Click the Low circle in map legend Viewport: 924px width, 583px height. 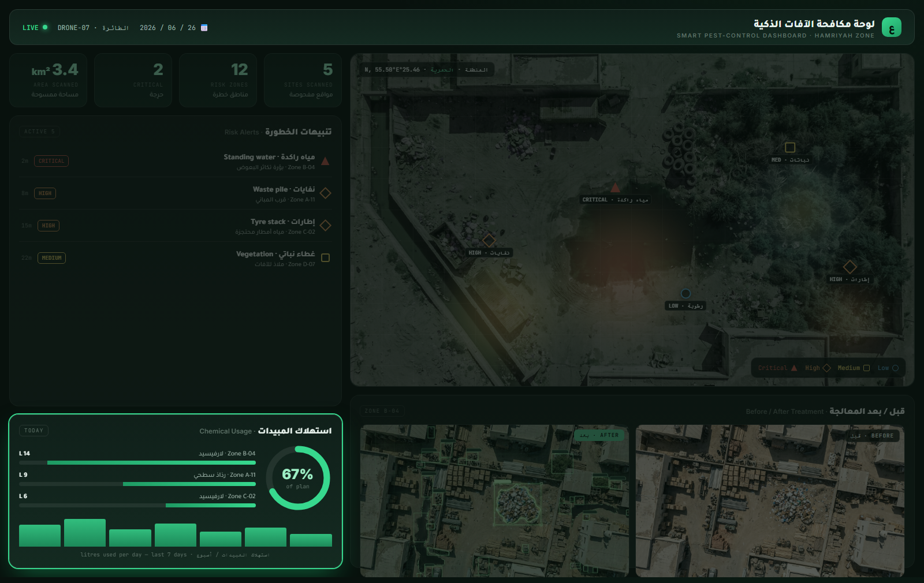[895, 368]
